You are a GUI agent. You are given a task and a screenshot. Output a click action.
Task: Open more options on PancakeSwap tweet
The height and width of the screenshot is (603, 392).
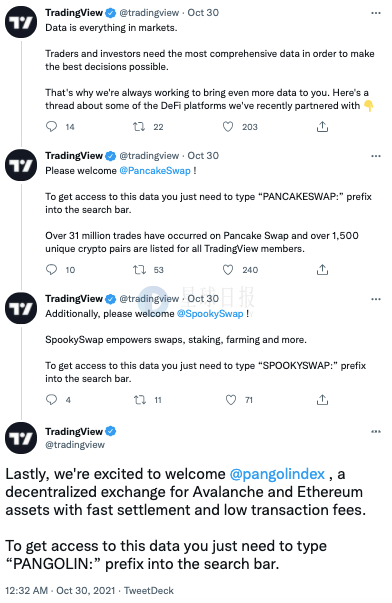pos(376,156)
